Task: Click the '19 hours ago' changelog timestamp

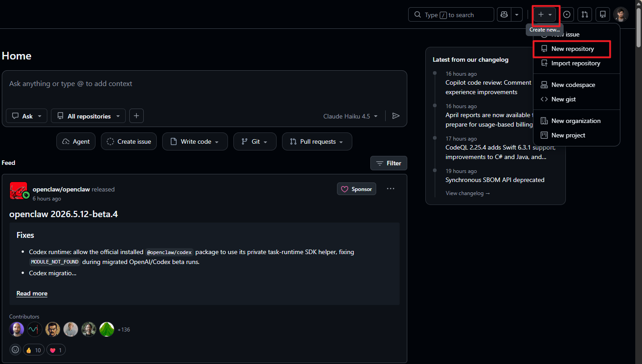Action: 461,171
